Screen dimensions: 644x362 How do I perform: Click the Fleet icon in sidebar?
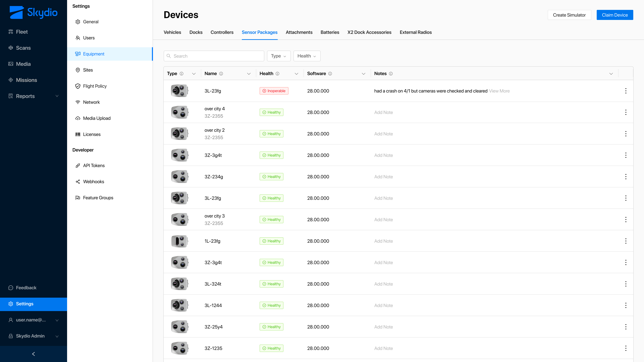[11, 32]
